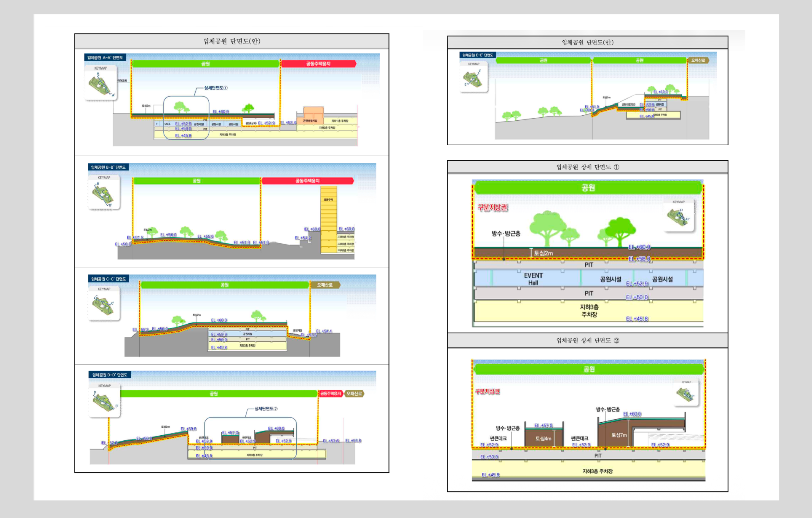Click the KEYMAP thumbnail in D-D' section

click(105, 400)
